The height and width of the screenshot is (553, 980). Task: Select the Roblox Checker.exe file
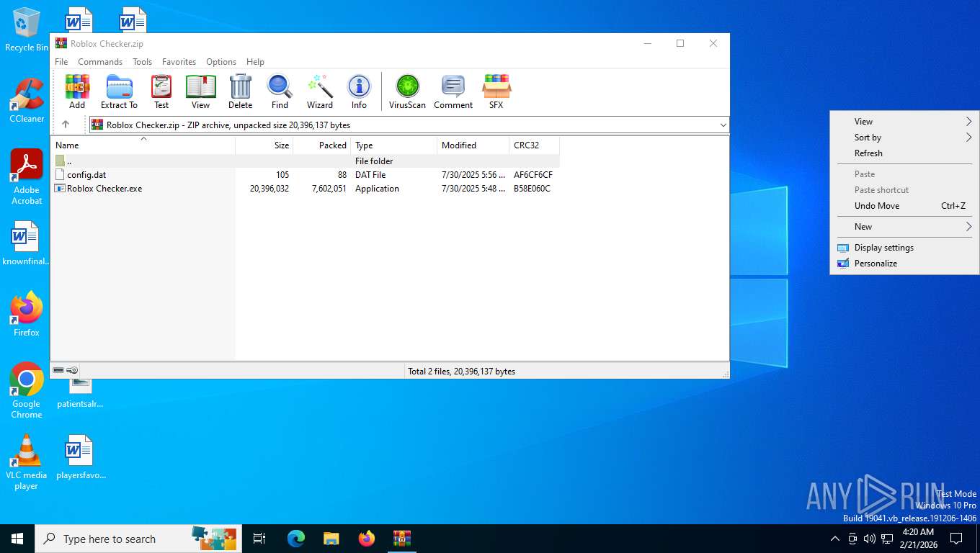(x=104, y=189)
